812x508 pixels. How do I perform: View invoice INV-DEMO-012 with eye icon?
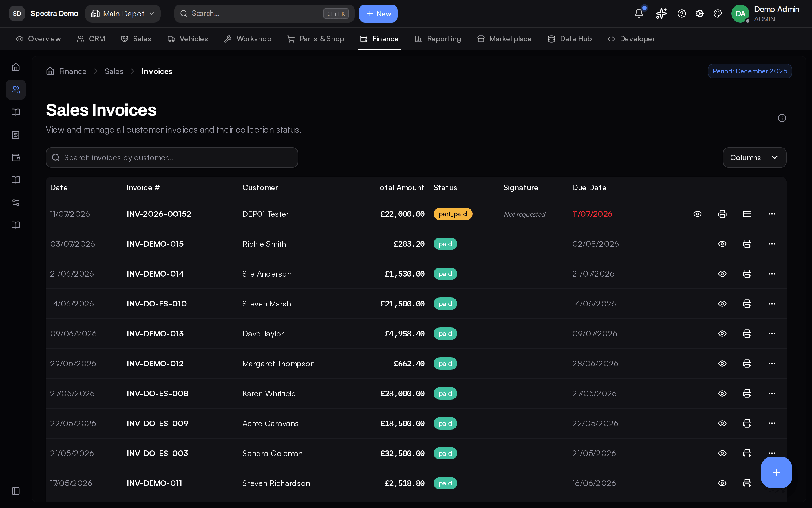coord(722,364)
